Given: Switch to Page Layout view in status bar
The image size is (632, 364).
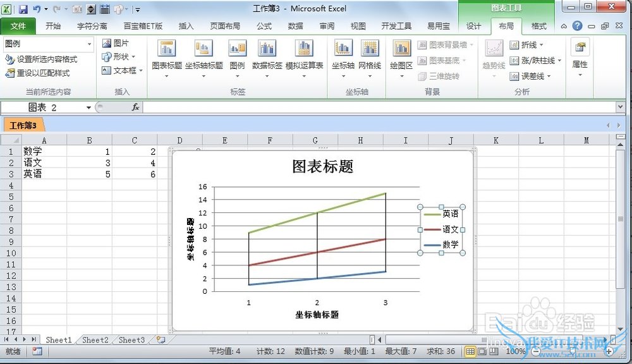Looking at the screenshot, I should [x=482, y=351].
